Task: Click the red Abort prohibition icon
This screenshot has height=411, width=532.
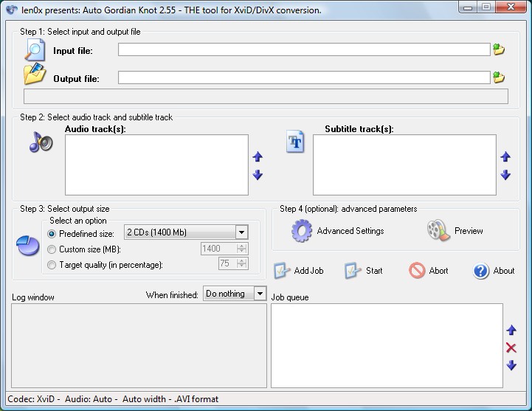Action: 417,271
